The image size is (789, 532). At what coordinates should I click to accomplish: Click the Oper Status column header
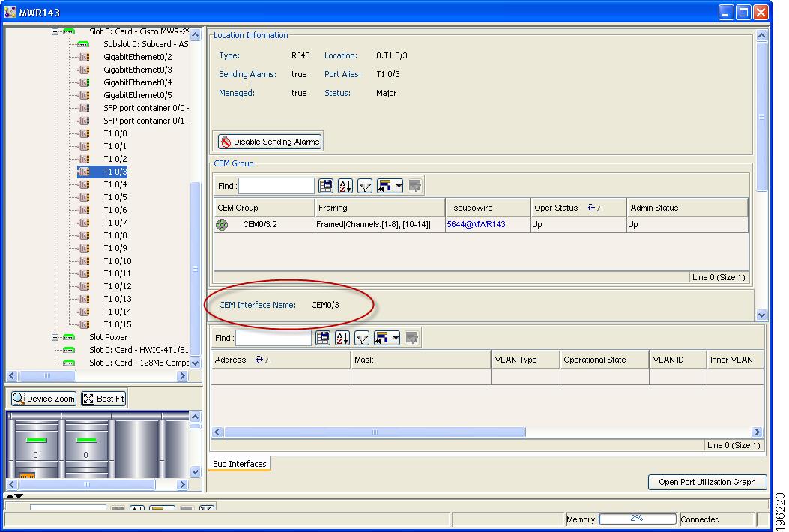click(x=578, y=208)
